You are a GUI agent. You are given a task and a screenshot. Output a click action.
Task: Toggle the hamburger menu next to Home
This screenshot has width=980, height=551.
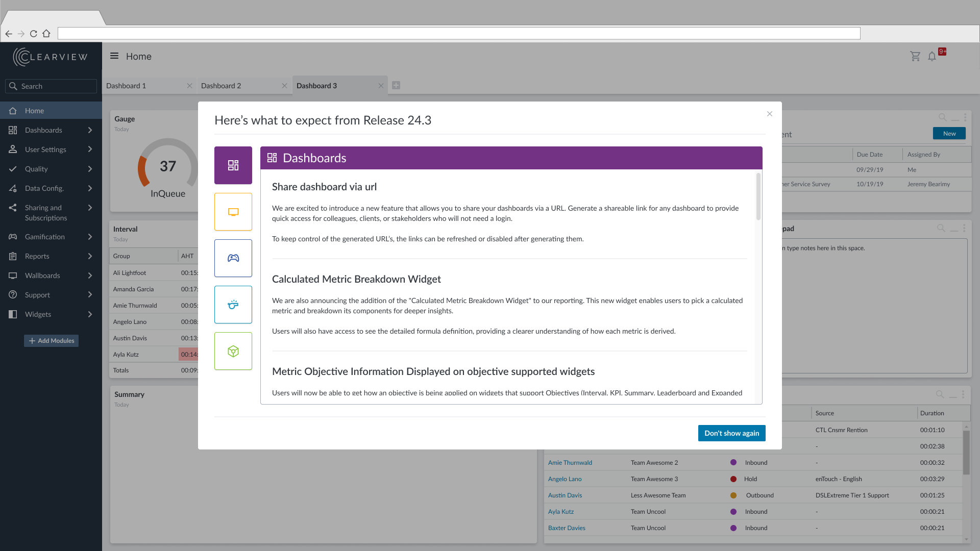pyautogui.click(x=114, y=56)
